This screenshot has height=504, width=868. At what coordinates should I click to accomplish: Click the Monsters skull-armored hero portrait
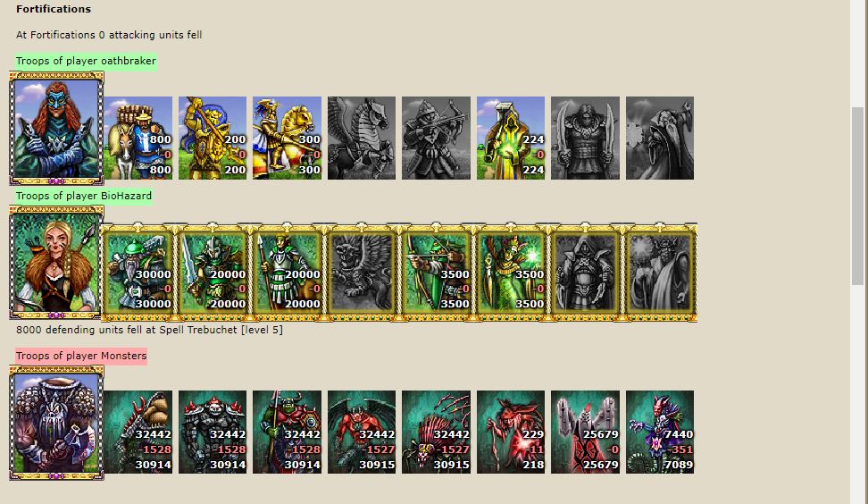[x=56, y=423]
